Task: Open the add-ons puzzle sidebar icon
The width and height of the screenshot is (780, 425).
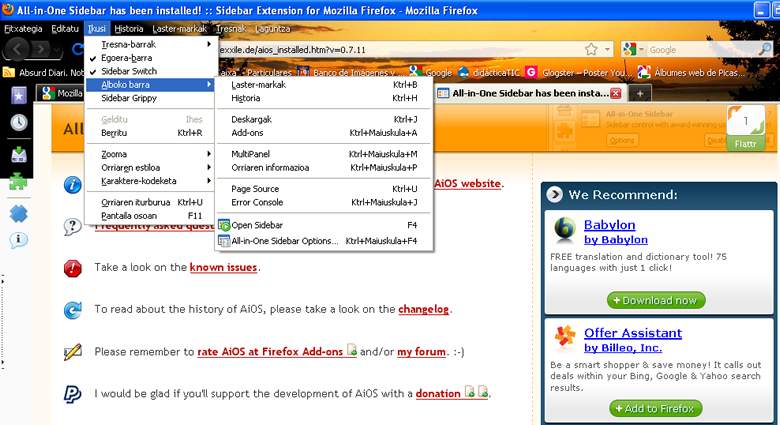Action: tap(18, 182)
